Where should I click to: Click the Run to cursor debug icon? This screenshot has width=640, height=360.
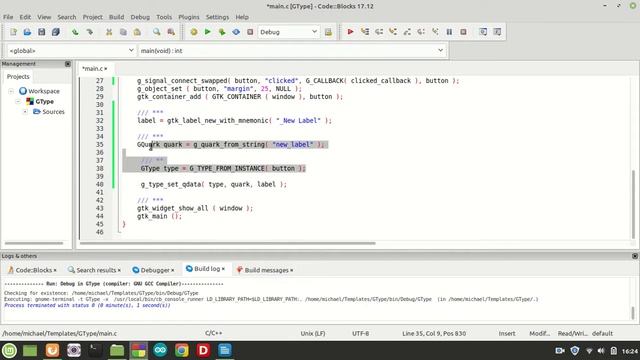pos(365,32)
